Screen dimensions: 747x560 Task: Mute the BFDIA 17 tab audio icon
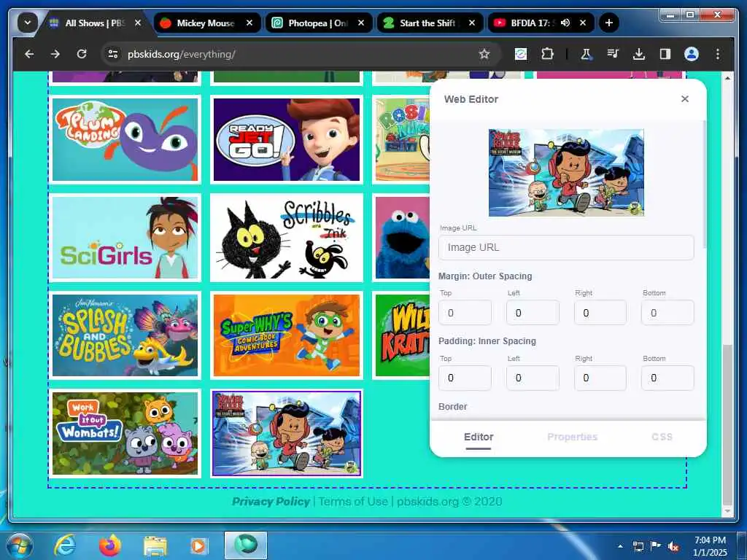tap(565, 23)
